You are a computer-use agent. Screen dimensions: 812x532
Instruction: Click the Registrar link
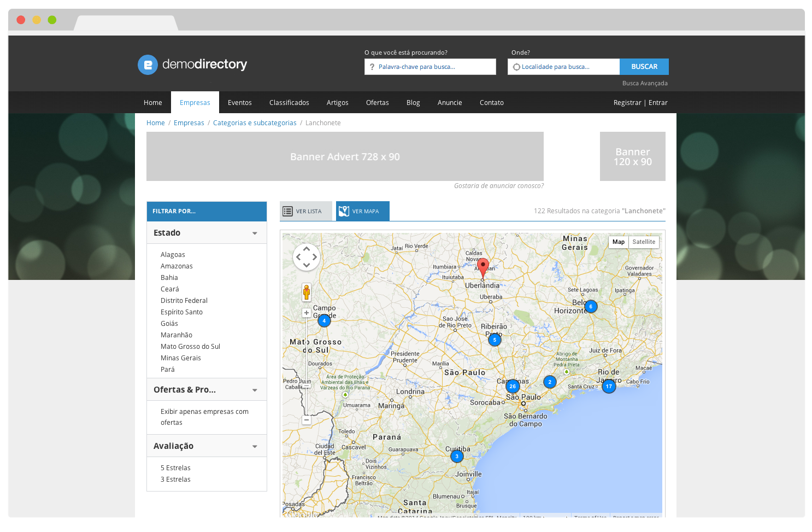627,102
